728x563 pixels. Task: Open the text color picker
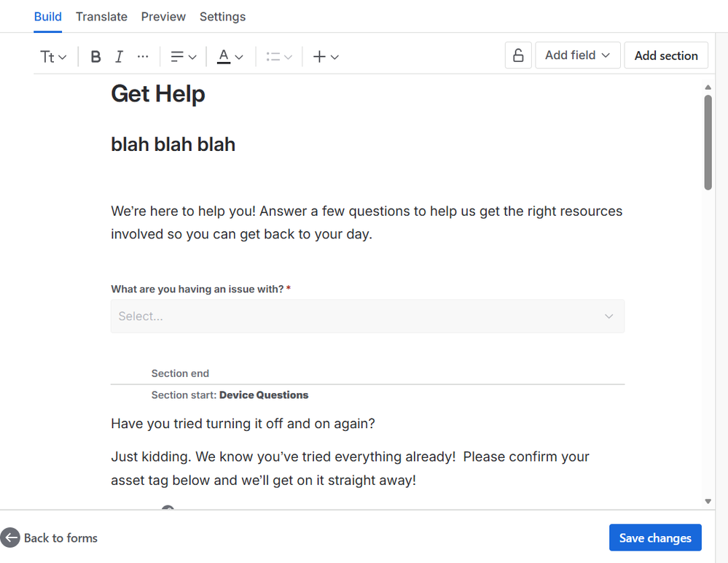tap(230, 57)
